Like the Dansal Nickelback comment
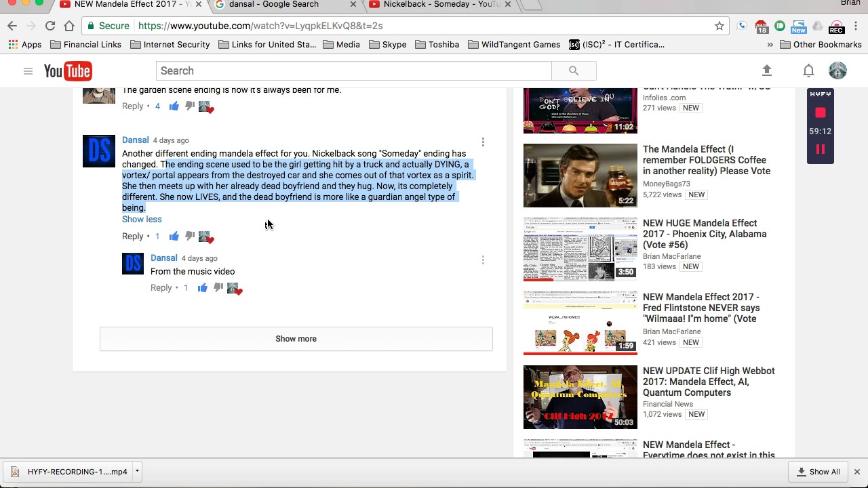 (x=174, y=236)
